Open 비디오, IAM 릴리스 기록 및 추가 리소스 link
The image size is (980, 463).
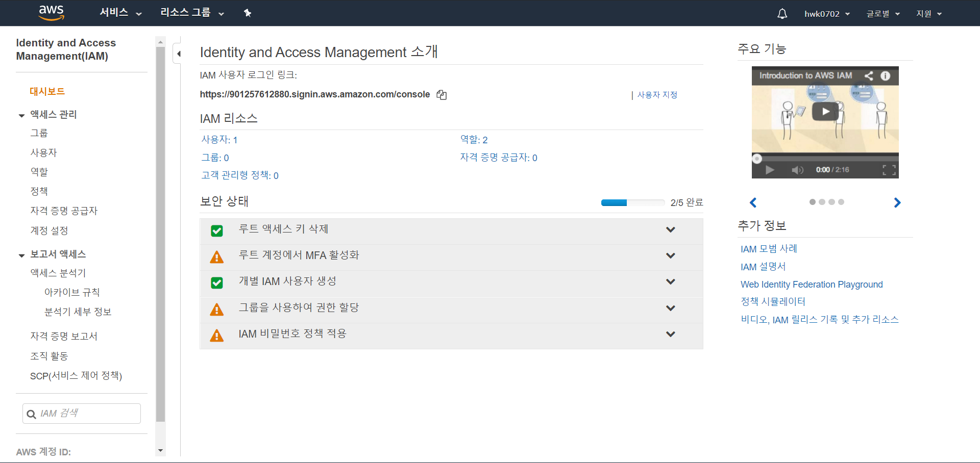[820, 320]
